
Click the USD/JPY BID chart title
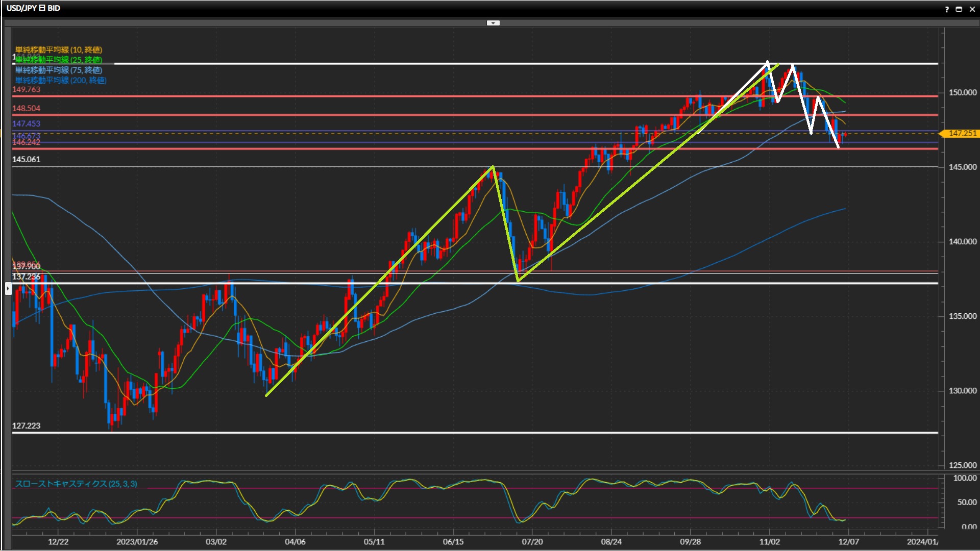click(x=33, y=8)
